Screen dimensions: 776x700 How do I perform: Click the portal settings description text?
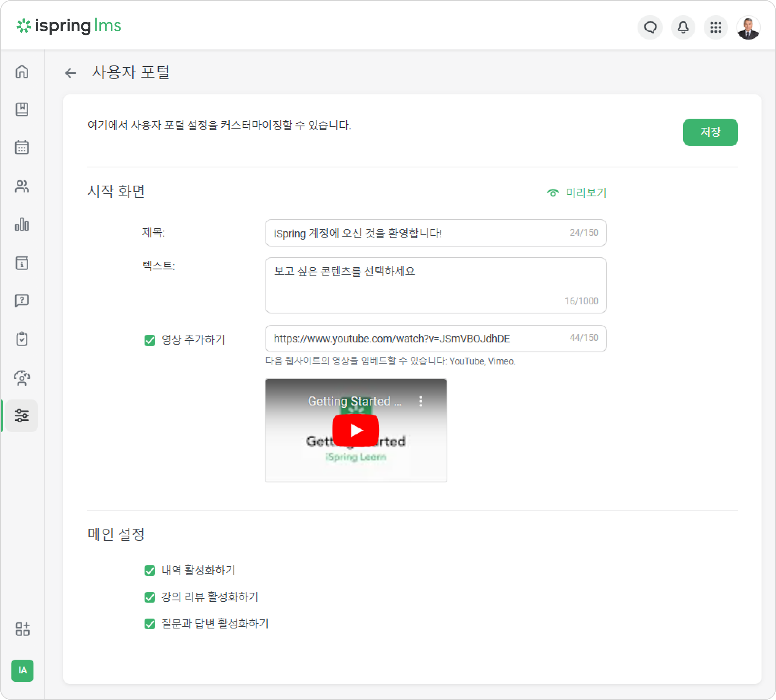[x=219, y=126]
